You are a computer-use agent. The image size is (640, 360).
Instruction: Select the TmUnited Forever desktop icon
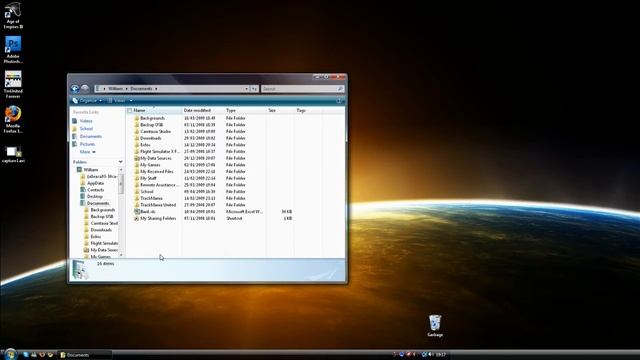coord(13,84)
